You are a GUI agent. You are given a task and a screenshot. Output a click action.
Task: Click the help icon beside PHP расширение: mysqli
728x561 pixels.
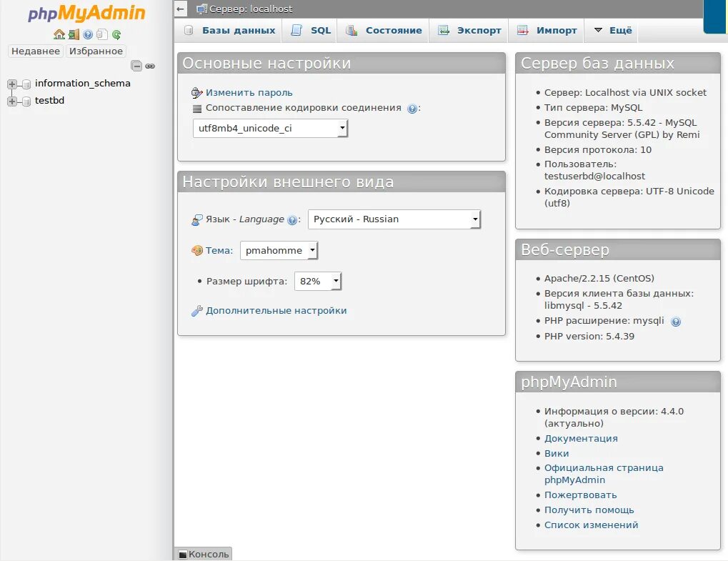676,322
